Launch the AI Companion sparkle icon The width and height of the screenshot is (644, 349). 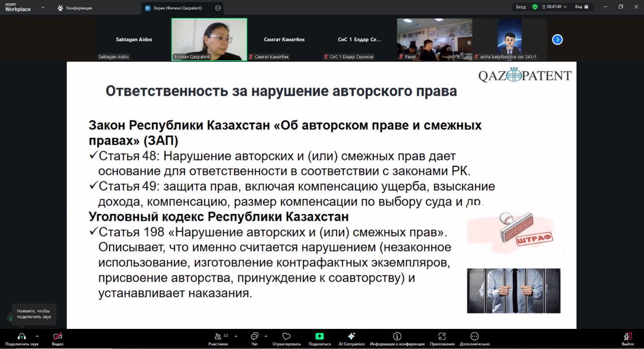tap(351, 336)
